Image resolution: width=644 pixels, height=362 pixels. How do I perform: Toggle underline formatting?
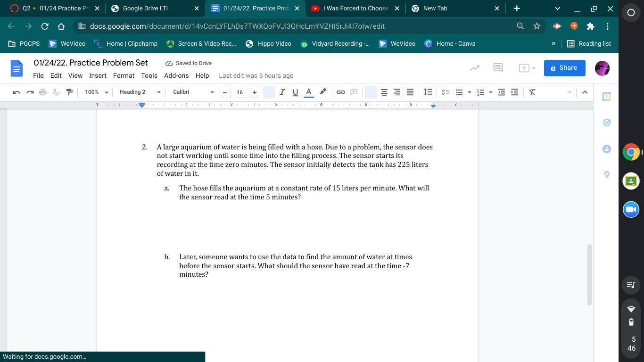[x=295, y=92]
